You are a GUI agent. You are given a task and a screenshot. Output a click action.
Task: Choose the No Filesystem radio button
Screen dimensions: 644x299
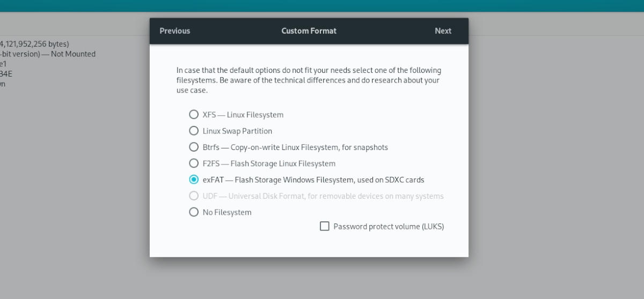[x=194, y=212]
